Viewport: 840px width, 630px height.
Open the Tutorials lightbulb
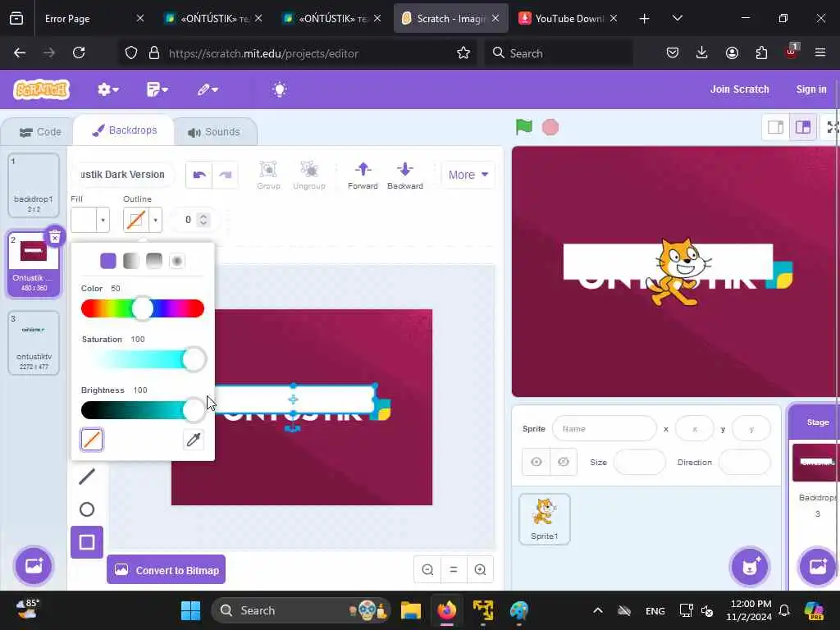279,89
